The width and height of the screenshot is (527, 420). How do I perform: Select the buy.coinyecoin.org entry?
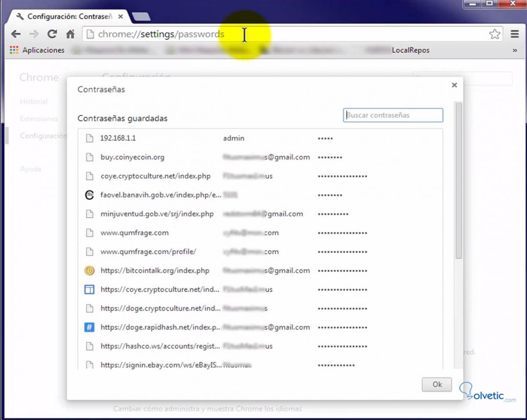(260, 157)
